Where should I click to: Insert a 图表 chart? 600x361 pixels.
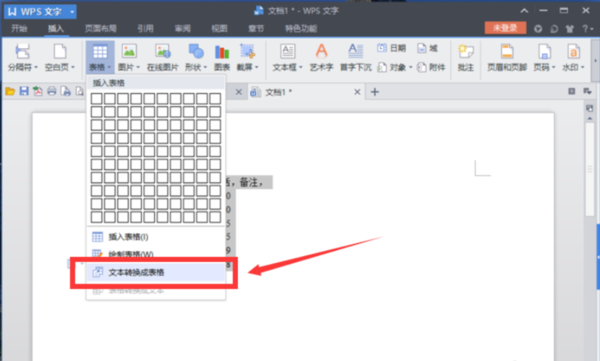(x=222, y=57)
